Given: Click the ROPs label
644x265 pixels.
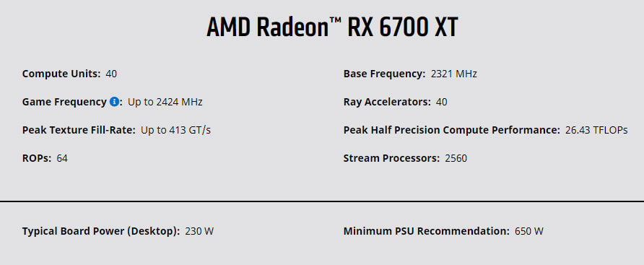Looking at the screenshot, I should 37,158.
